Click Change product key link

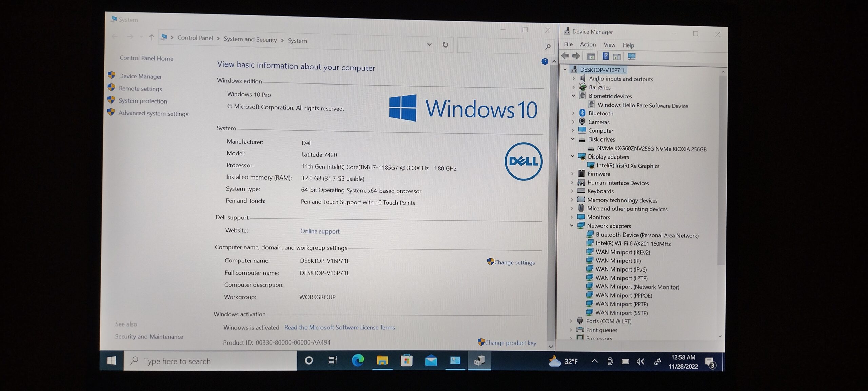point(510,343)
